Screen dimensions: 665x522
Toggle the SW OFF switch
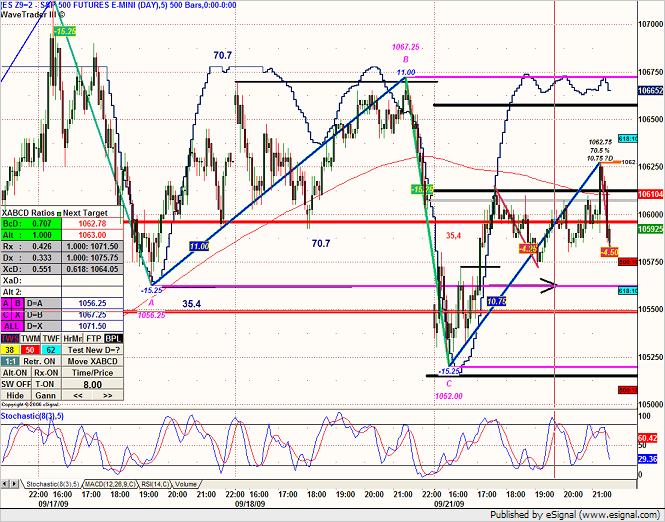pos(16,384)
